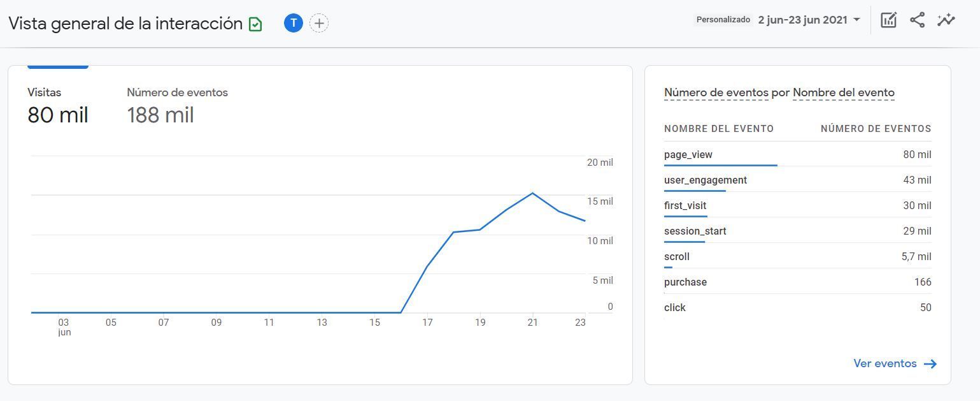Click the Vista general de la interacción title

tap(125, 24)
